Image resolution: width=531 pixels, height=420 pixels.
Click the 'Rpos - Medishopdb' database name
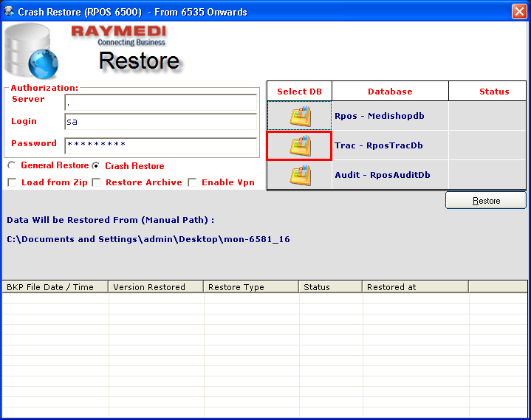(380, 116)
